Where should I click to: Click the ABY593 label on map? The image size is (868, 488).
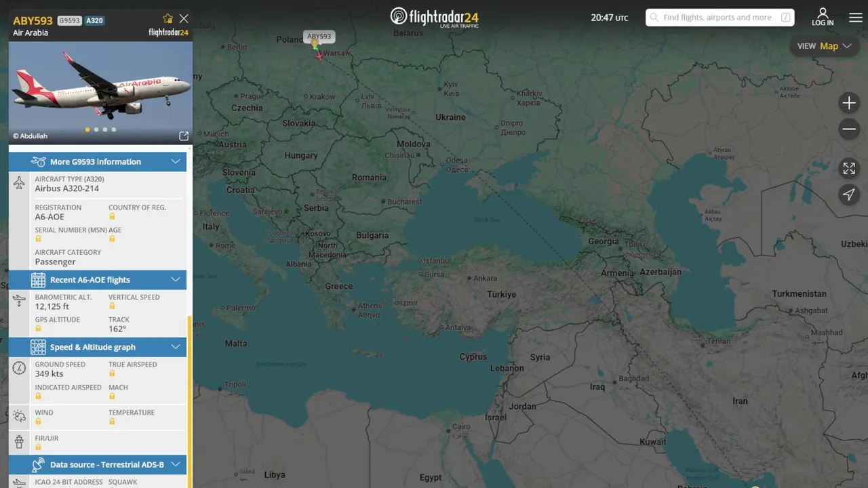pos(319,37)
